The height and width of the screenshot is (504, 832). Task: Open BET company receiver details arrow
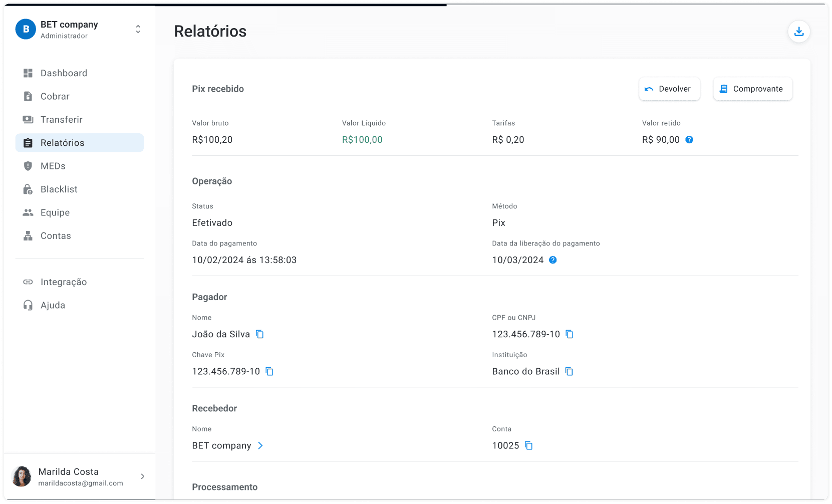pos(260,445)
